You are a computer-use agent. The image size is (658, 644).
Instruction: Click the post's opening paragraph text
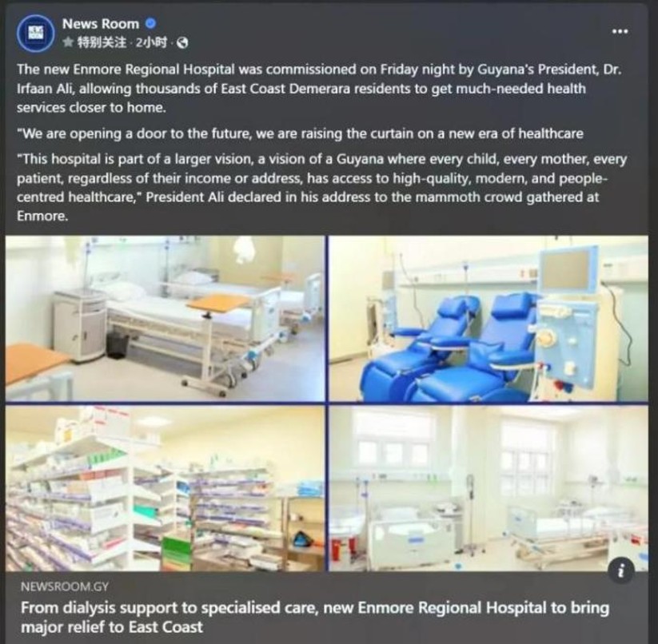319,89
